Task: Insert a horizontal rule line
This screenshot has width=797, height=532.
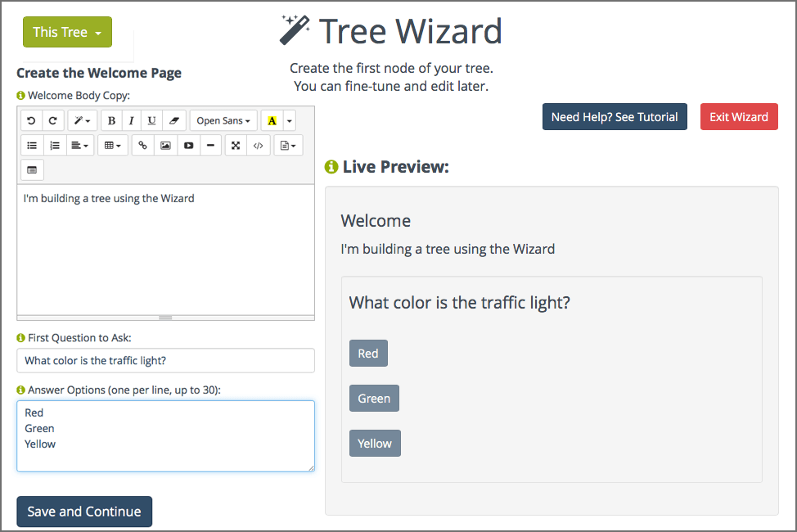Action: click(210, 146)
